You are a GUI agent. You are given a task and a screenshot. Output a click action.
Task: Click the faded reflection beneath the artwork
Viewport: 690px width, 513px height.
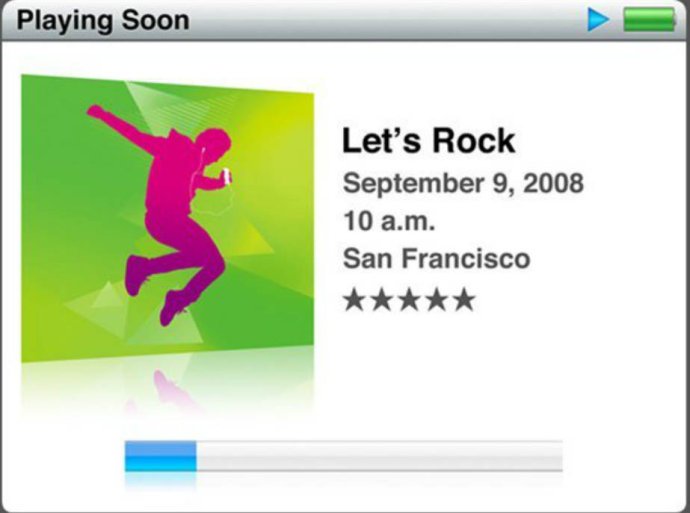click(x=168, y=389)
